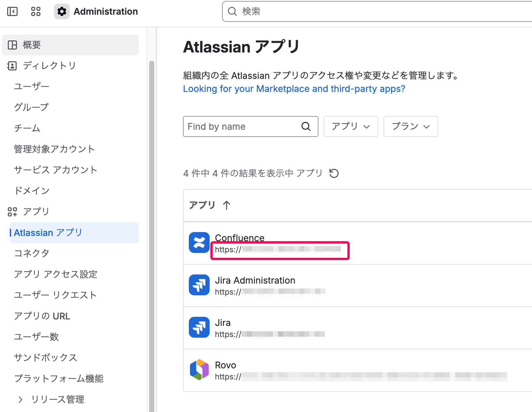Open グループ in the sidebar
The height and width of the screenshot is (412, 532).
[x=31, y=108]
